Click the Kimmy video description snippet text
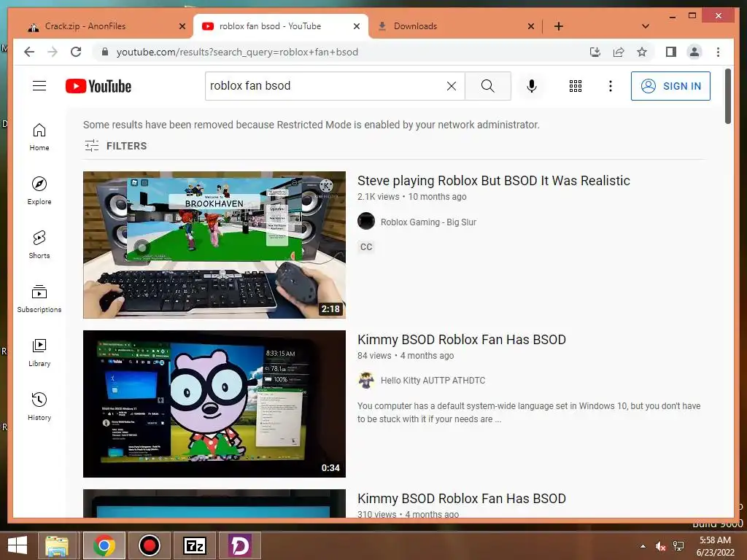This screenshot has width=747, height=560. coord(529,413)
